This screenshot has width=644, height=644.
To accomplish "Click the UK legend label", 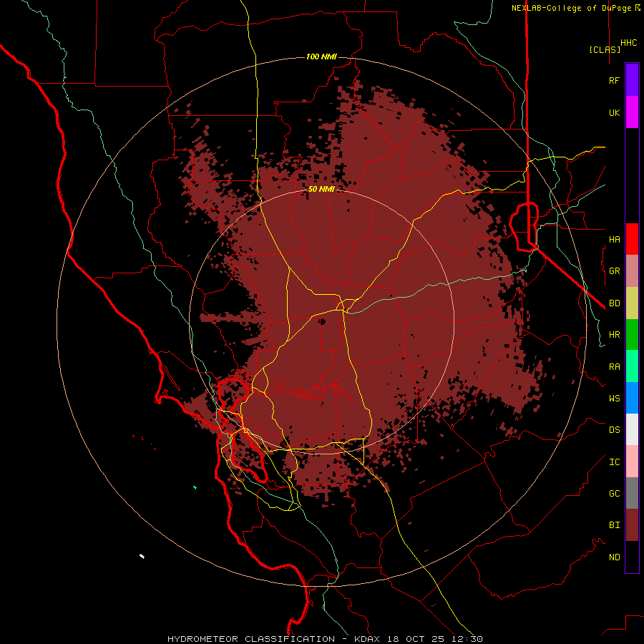I will pyautogui.click(x=615, y=112).
